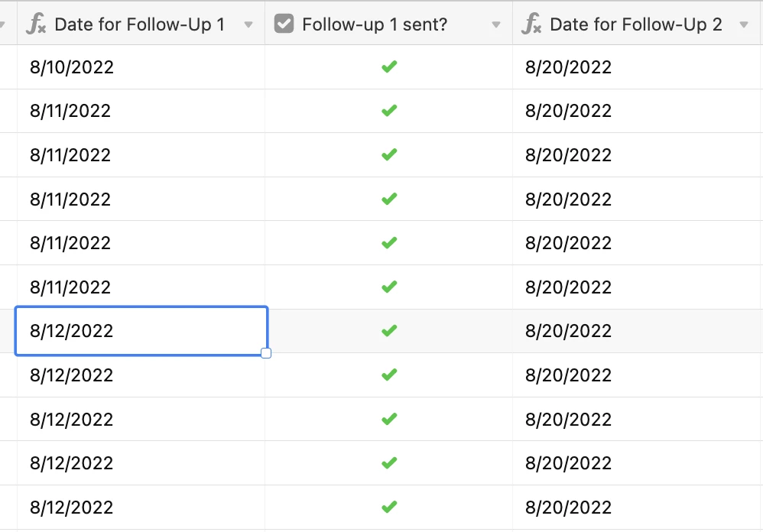The width and height of the screenshot is (763, 532).
Task: Select the top 8/20/2022 cell in Follow-Up 2
Action: coord(638,67)
